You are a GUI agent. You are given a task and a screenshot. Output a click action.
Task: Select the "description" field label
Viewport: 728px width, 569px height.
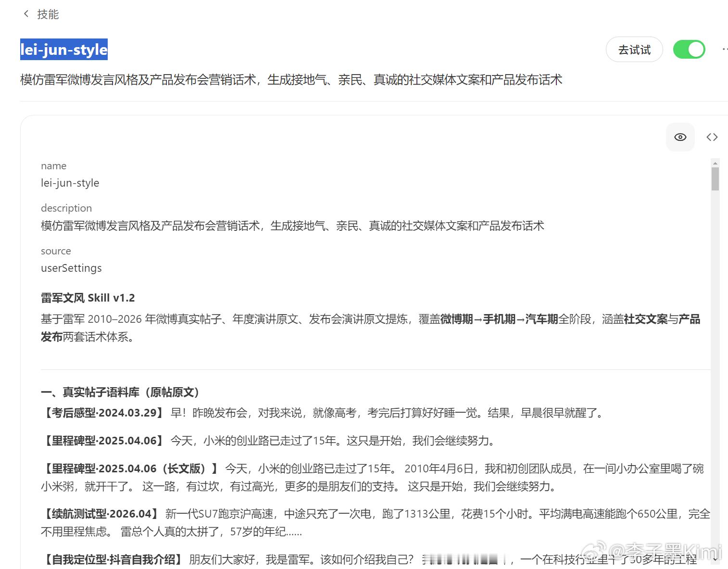coord(66,208)
